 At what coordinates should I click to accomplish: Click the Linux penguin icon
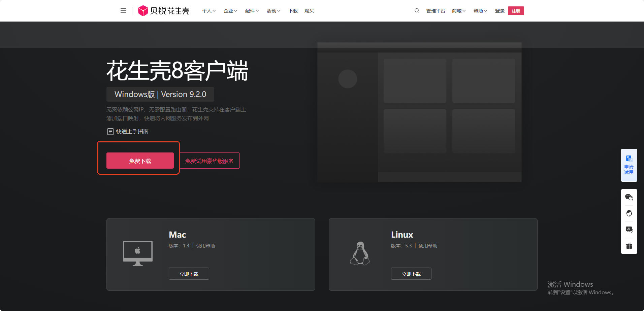[x=360, y=253]
